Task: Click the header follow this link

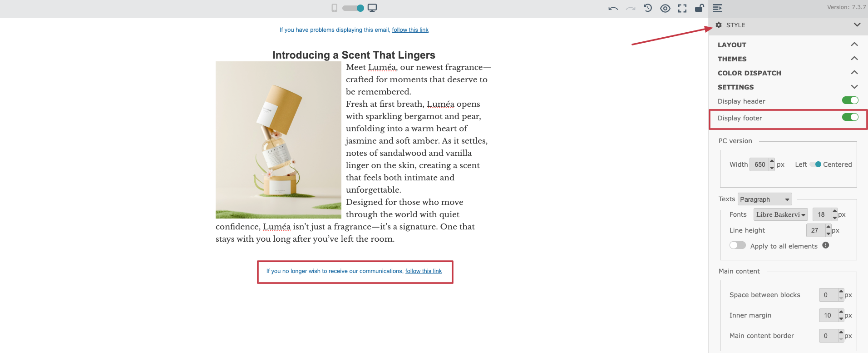Action: pos(410,30)
